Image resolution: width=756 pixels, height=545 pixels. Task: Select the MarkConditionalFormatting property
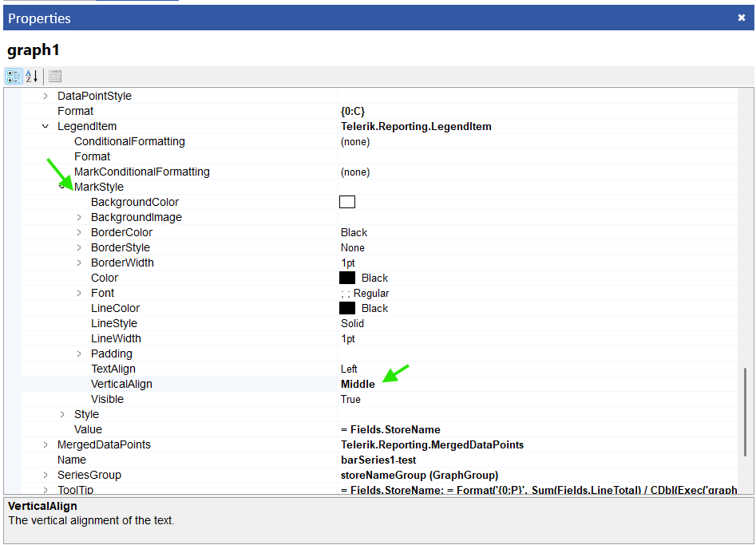coord(142,172)
